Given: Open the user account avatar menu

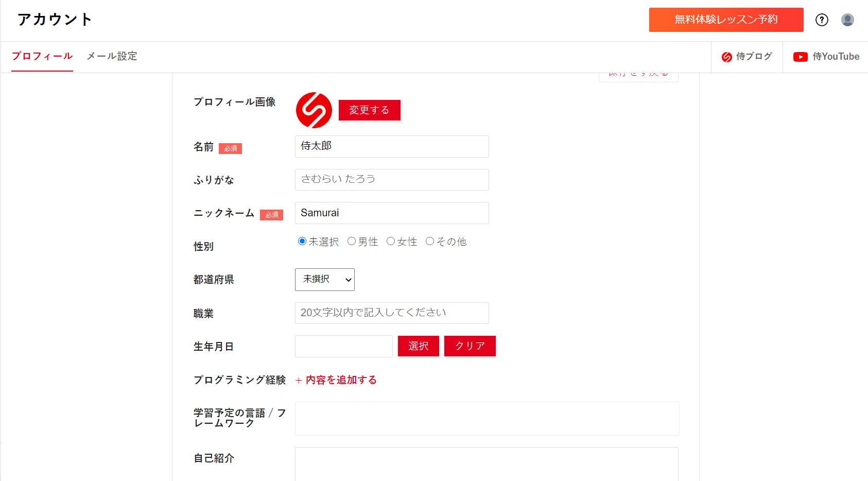Looking at the screenshot, I should click(x=847, y=20).
